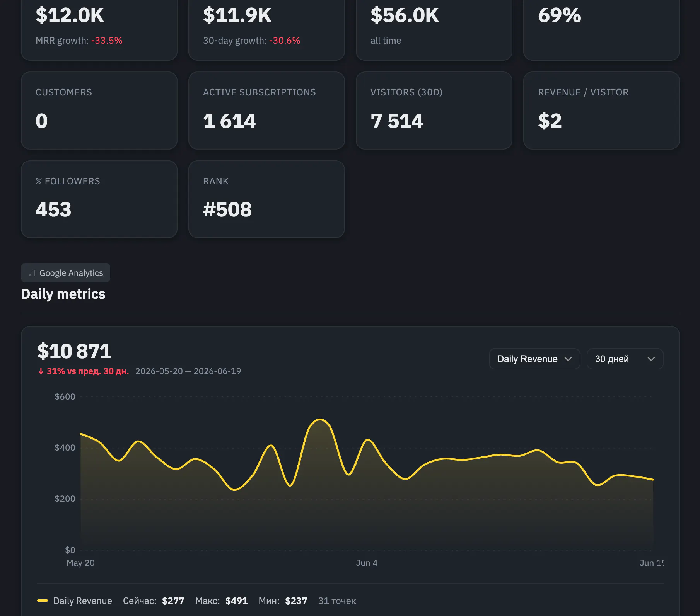Click the bar-chart icon in Google Analytics badge
The height and width of the screenshot is (616, 700).
pos(32,273)
